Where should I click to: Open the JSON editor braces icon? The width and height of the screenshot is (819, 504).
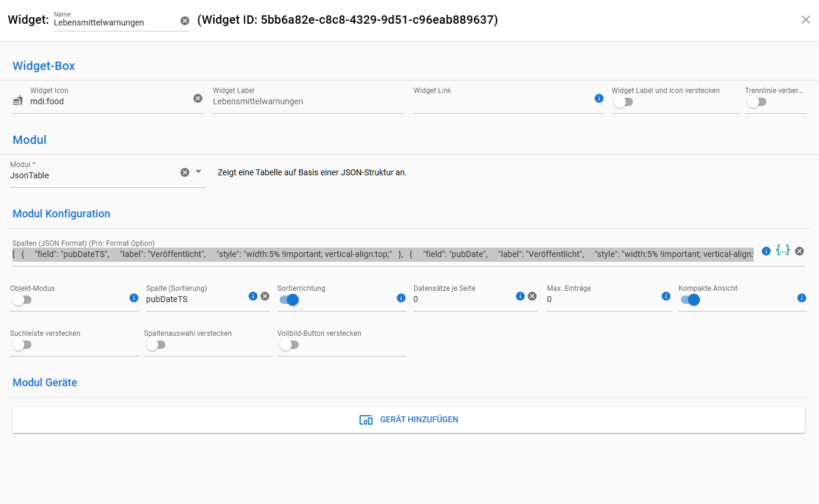click(783, 251)
